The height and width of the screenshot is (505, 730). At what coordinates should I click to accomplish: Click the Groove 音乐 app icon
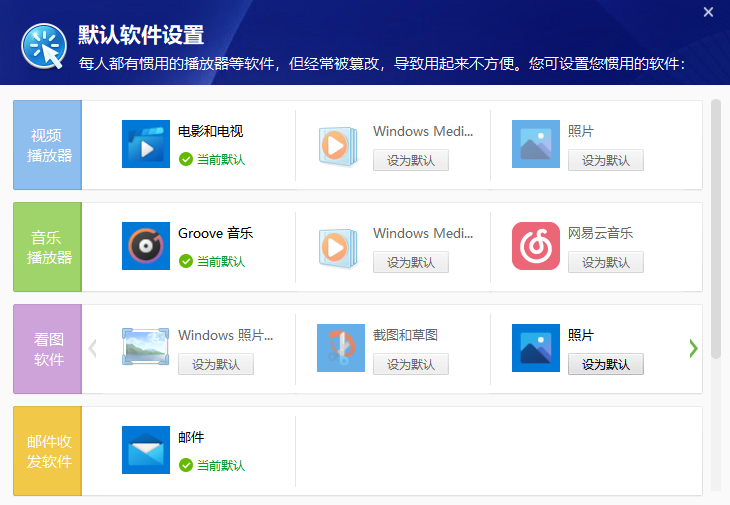click(146, 247)
